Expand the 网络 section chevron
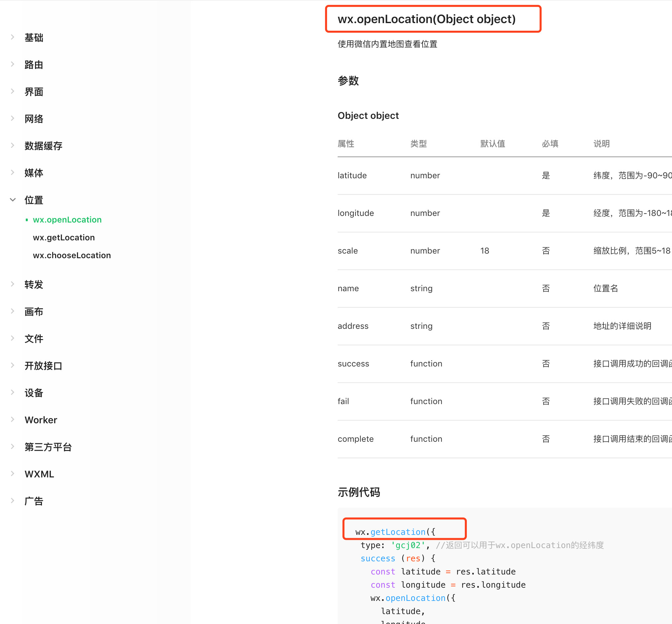 [x=13, y=118]
